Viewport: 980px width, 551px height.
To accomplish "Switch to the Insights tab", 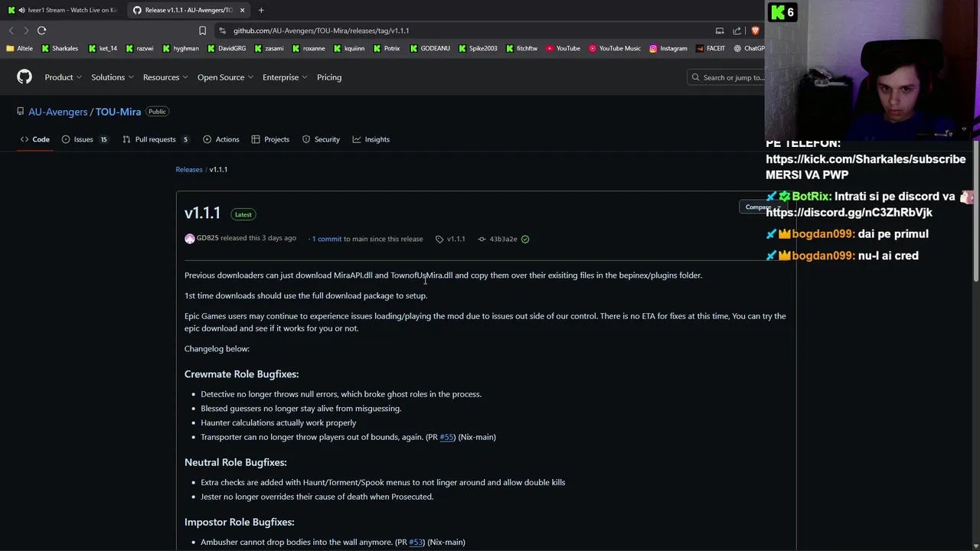I will (371, 139).
